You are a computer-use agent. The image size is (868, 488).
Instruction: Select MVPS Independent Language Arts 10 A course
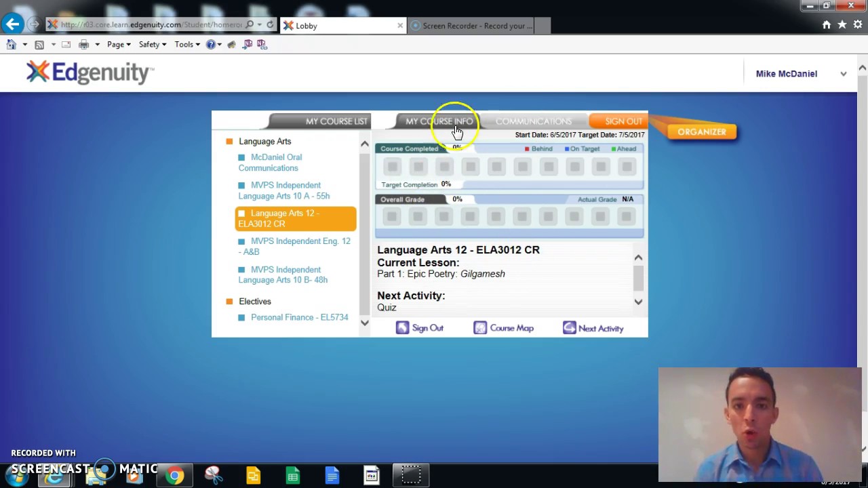(284, 190)
